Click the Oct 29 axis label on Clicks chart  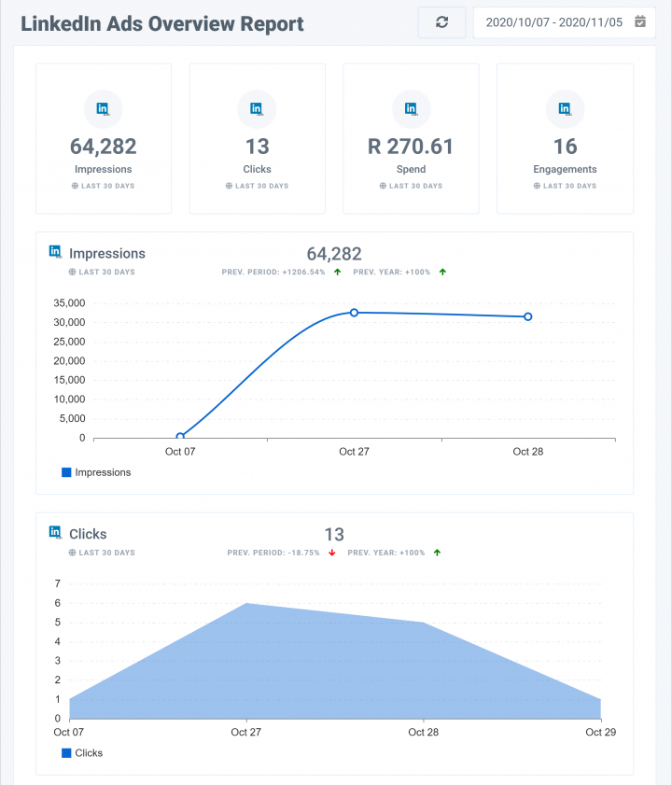(x=600, y=732)
